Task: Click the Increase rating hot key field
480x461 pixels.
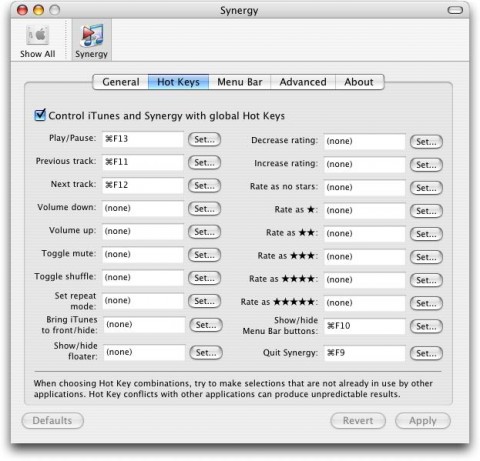Action: click(364, 164)
